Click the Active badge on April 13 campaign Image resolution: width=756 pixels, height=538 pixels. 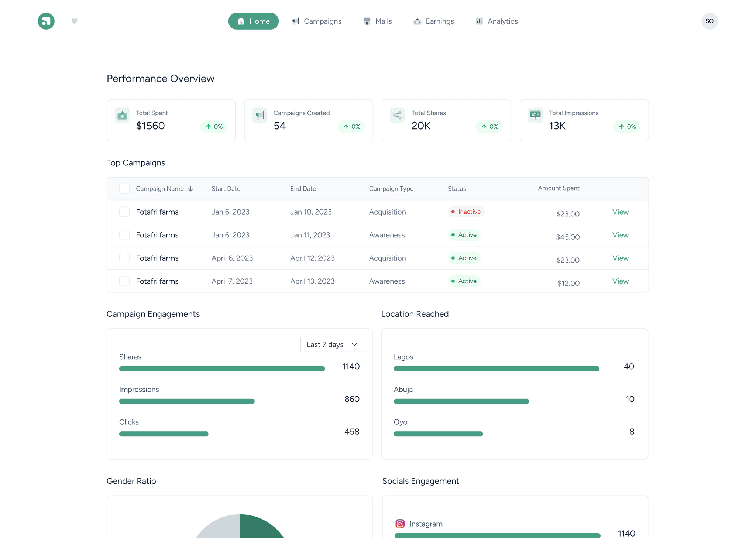point(464,281)
